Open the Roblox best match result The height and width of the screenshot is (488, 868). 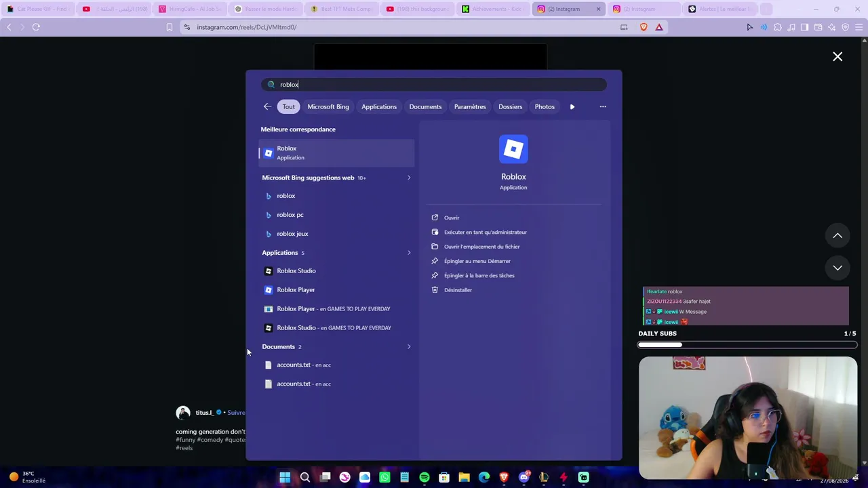(x=336, y=153)
